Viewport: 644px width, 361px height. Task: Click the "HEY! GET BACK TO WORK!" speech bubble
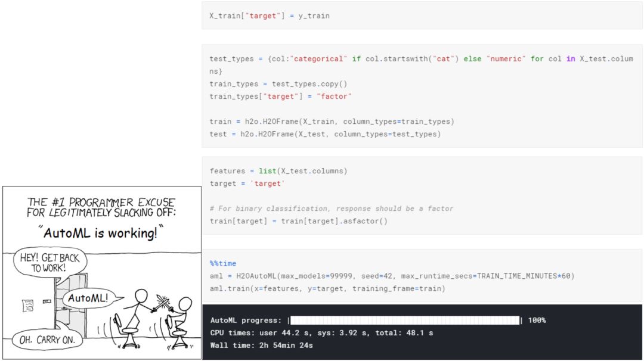click(x=49, y=263)
